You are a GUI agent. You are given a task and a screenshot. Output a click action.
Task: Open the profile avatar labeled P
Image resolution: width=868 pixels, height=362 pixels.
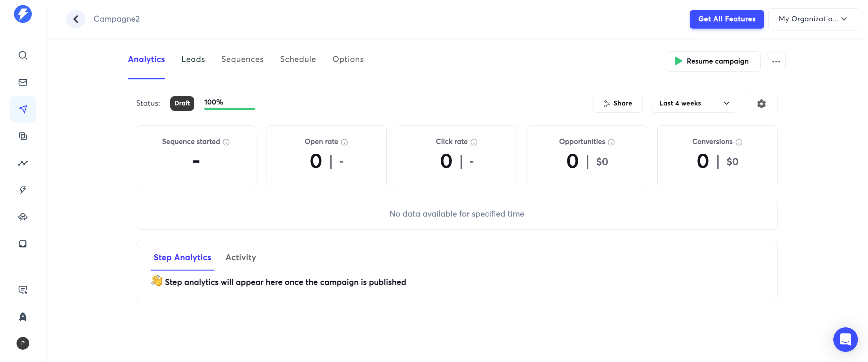23,343
